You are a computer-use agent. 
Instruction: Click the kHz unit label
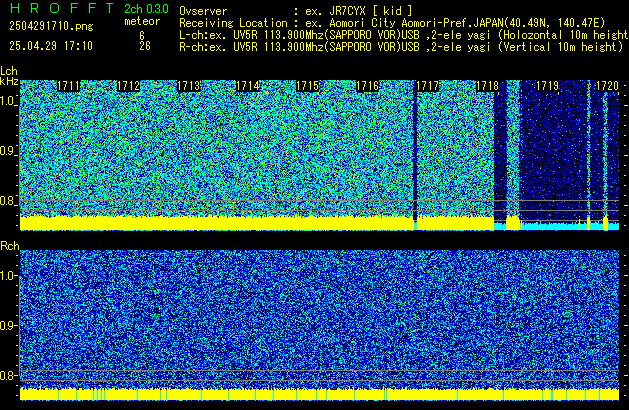tap(9, 81)
